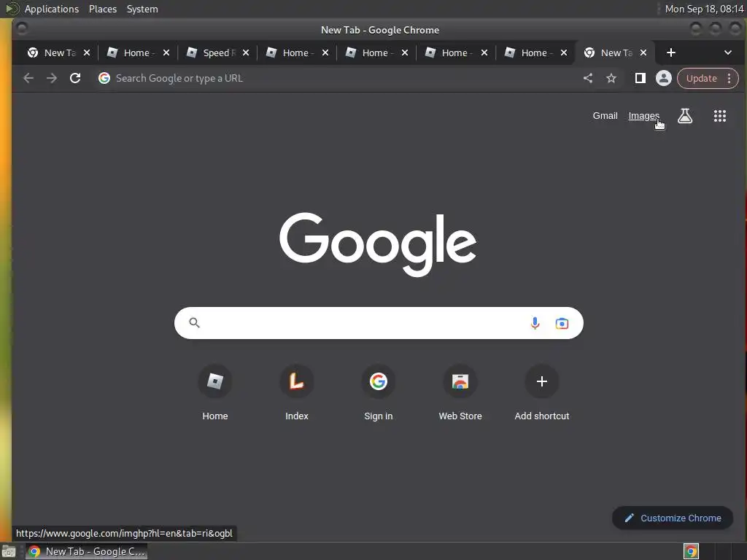747x560 pixels.
Task: Open a new tab with plus button
Action: [x=671, y=52]
